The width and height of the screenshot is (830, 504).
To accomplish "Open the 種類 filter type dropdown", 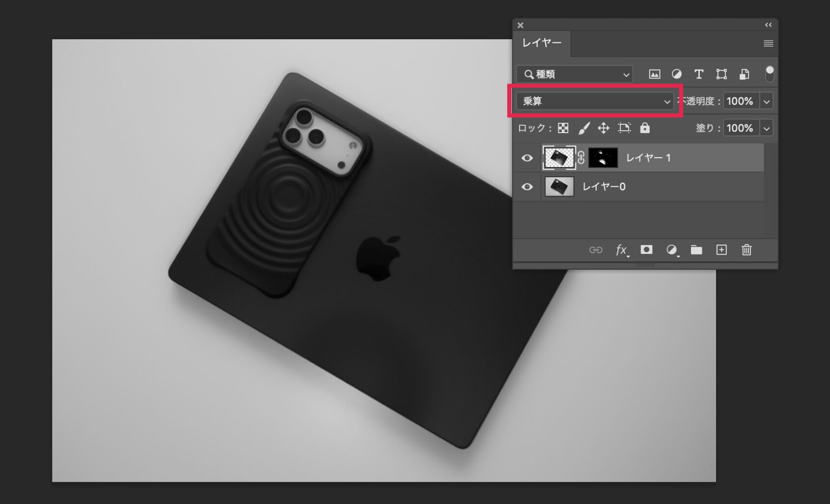I will [574, 74].
